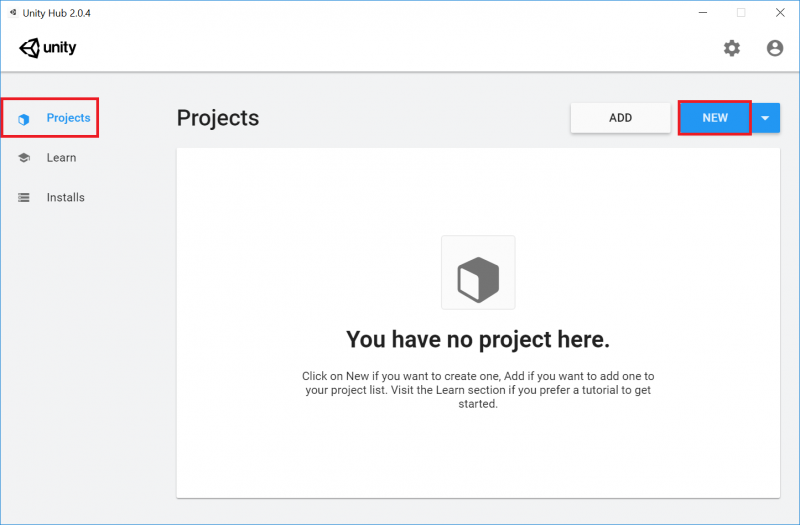Maximize the Unity Hub window
The image size is (800, 525).
pyautogui.click(x=741, y=13)
